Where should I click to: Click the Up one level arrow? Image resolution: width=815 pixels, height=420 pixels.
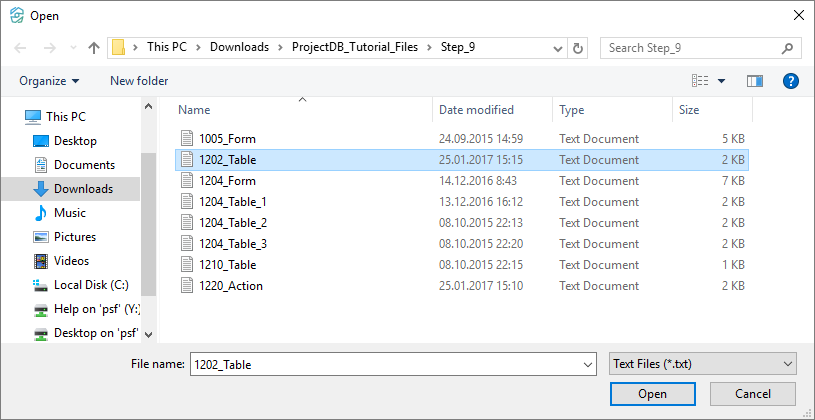click(94, 48)
